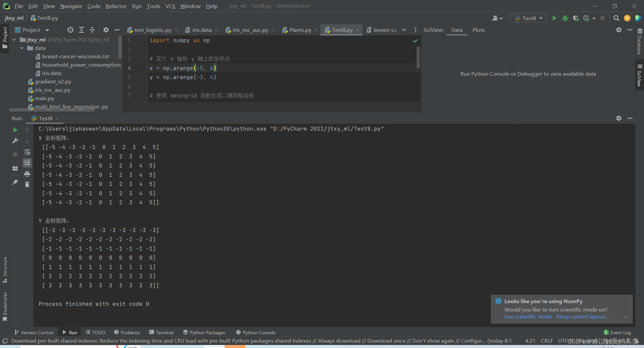The width and height of the screenshot is (644, 348).
Task: Open the SciView Plots tab
Action: (478, 30)
